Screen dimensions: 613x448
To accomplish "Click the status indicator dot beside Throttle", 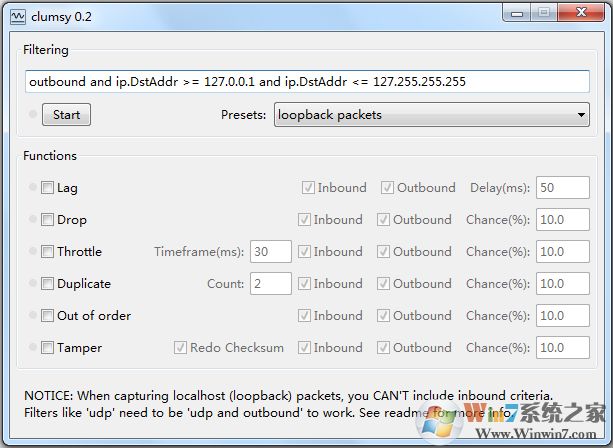I will 33,251.
